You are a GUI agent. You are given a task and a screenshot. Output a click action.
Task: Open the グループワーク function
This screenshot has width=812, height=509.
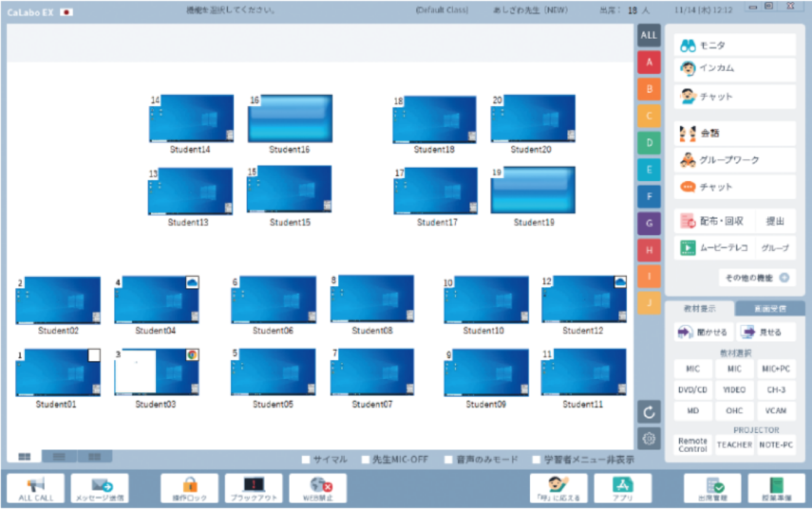(x=735, y=160)
